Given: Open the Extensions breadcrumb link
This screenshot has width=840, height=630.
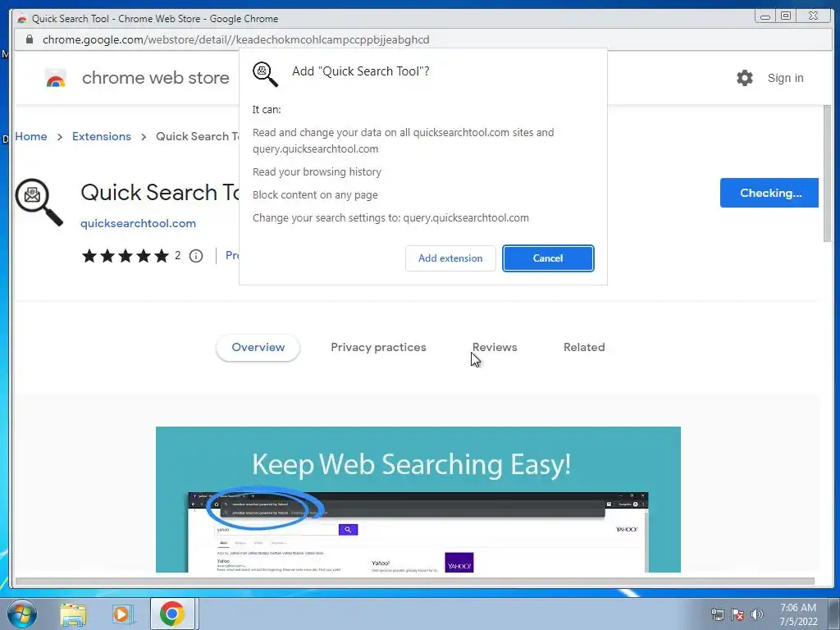Looking at the screenshot, I should click(x=102, y=137).
